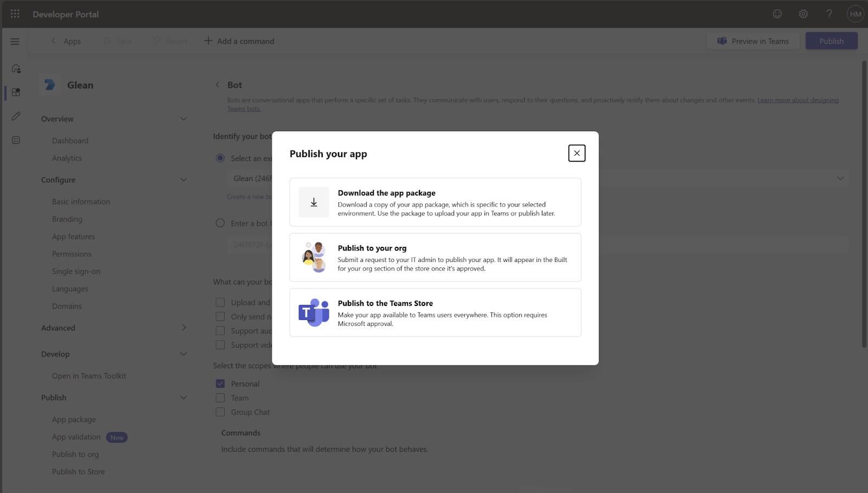Click Add a command
This screenshot has height=493, width=868.
pos(239,41)
